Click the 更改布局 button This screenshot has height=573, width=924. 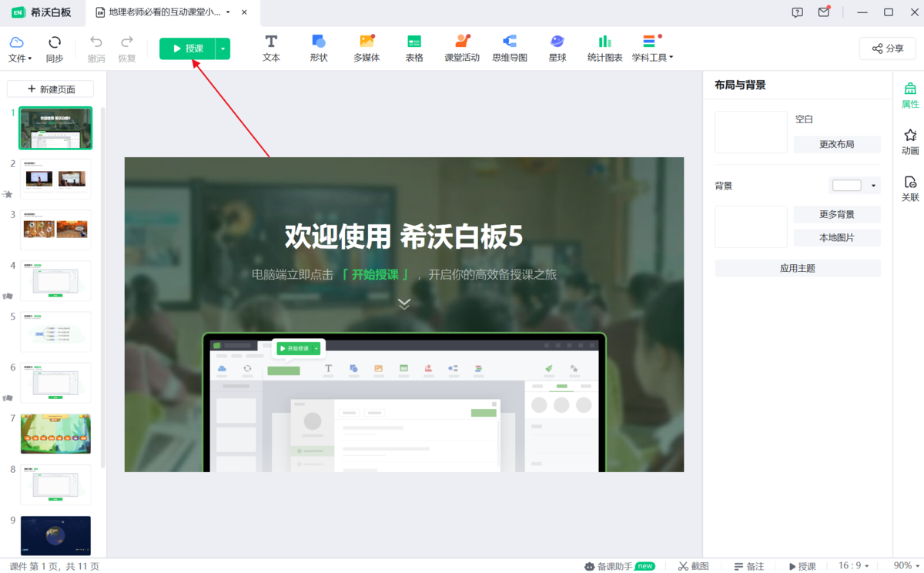837,144
